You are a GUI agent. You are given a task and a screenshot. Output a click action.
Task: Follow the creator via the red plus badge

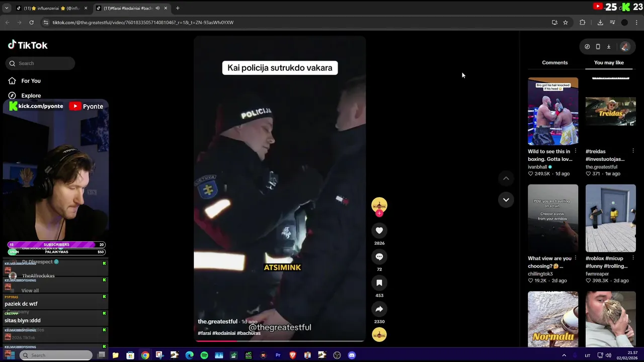(x=379, y=213)
